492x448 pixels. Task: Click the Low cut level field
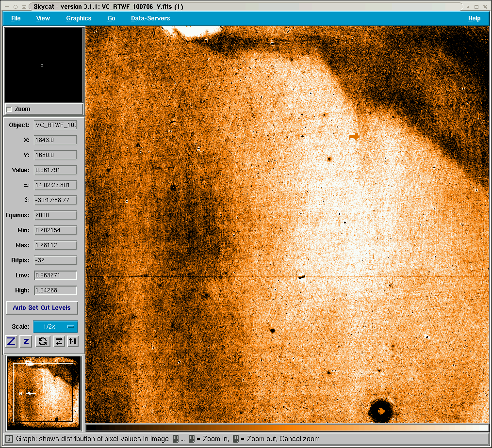tap(55, 275)
